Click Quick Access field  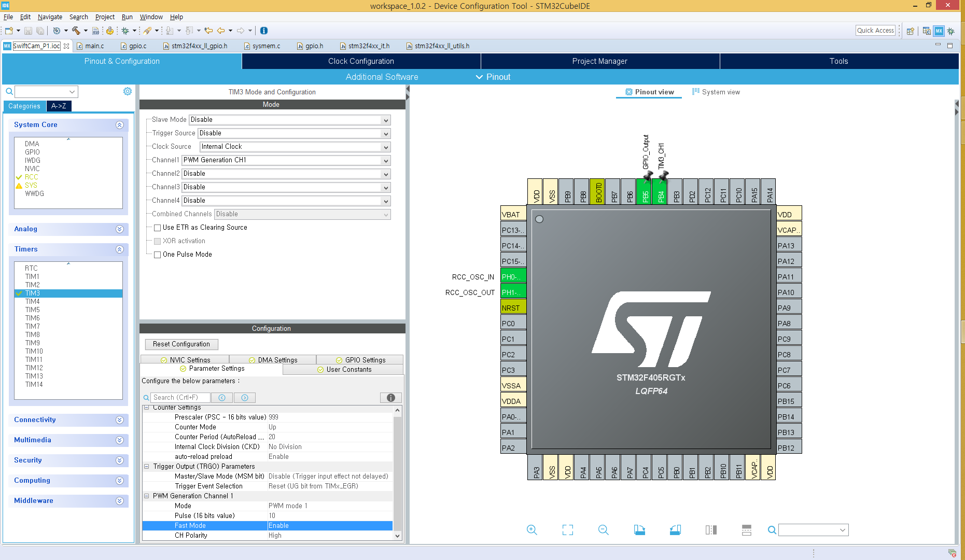point(875,31)
